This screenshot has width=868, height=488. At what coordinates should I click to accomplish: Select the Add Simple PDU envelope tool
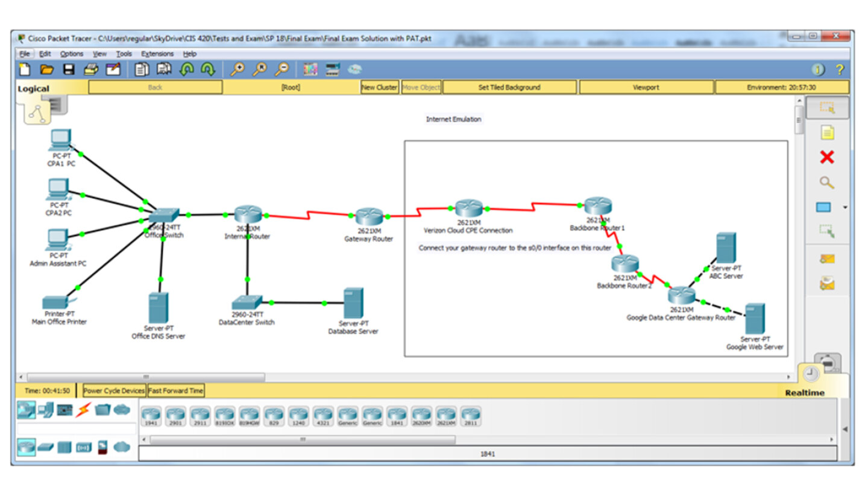click(x=827, y=259)
